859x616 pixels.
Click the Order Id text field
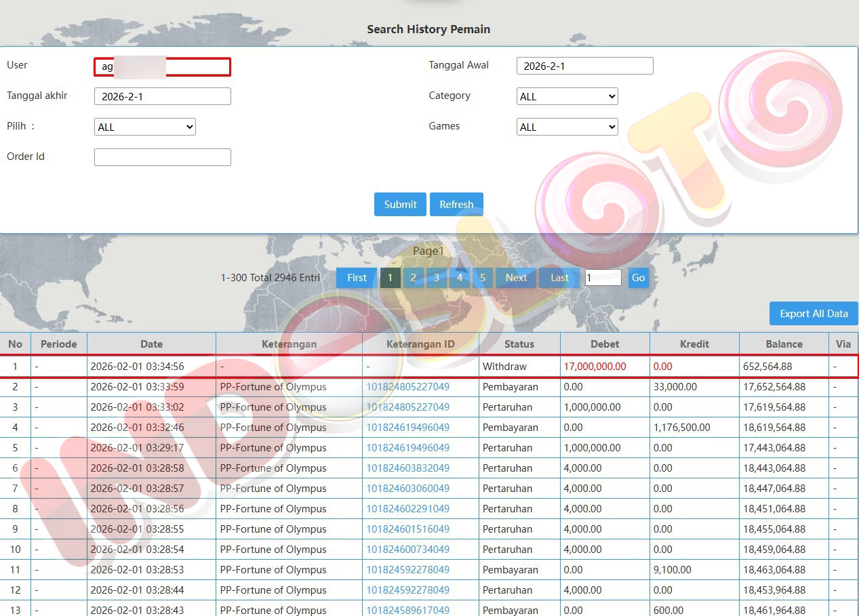(x=163, y=157)
